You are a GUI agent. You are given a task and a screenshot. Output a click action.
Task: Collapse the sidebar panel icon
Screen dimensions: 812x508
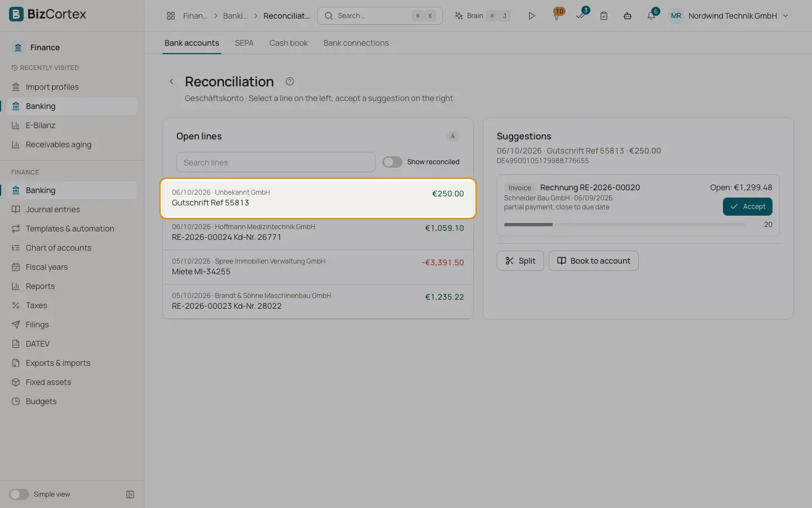(x=130, y=494)
